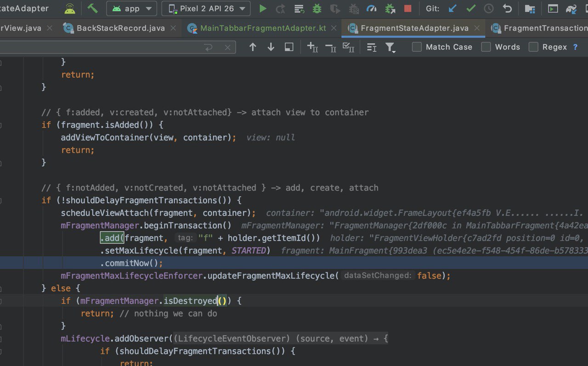Screen dimensions: 588x366
Task: Close the FragmentStateAdapter.java tab
Action: [x=477, y=28]
